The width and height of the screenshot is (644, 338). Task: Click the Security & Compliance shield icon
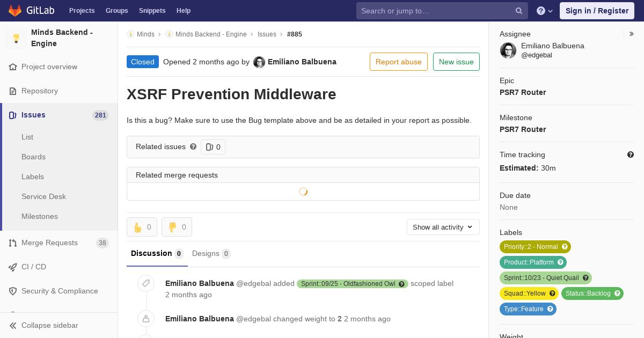click(x=13, y=291)
